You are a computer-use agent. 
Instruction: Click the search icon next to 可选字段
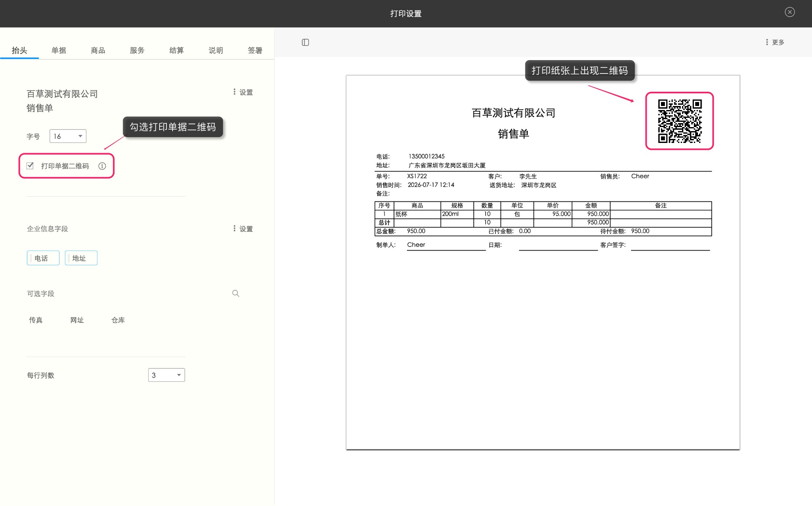(x=235, y=293)
